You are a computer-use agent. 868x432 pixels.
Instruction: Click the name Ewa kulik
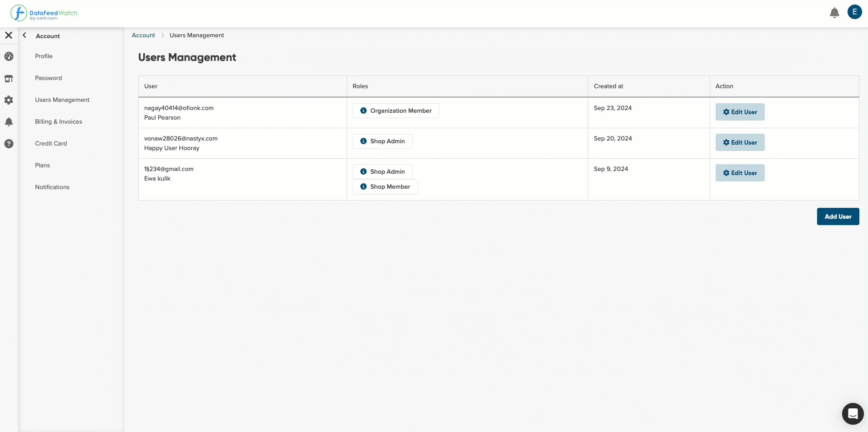coord(157,178)
